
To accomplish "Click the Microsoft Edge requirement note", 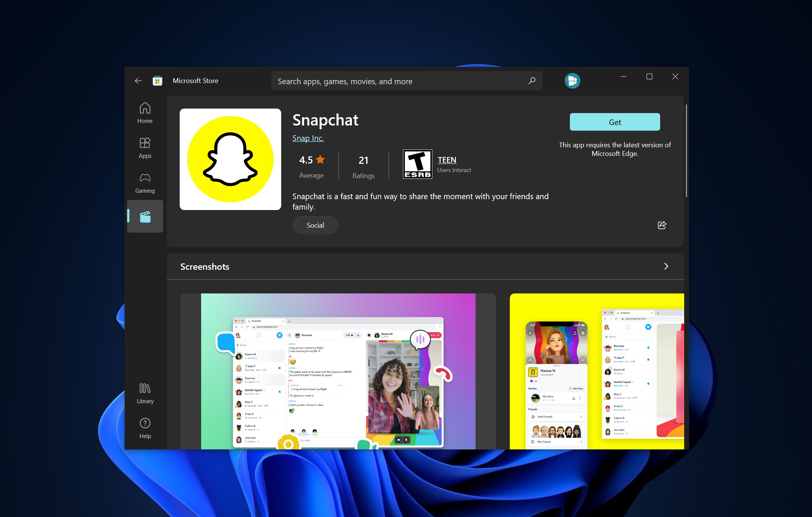I will point(615,149).
